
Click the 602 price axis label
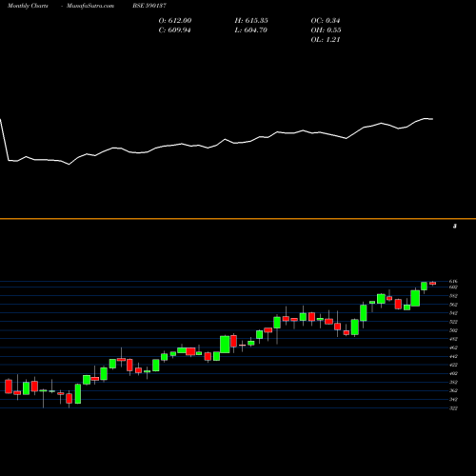tap(453, 287)
